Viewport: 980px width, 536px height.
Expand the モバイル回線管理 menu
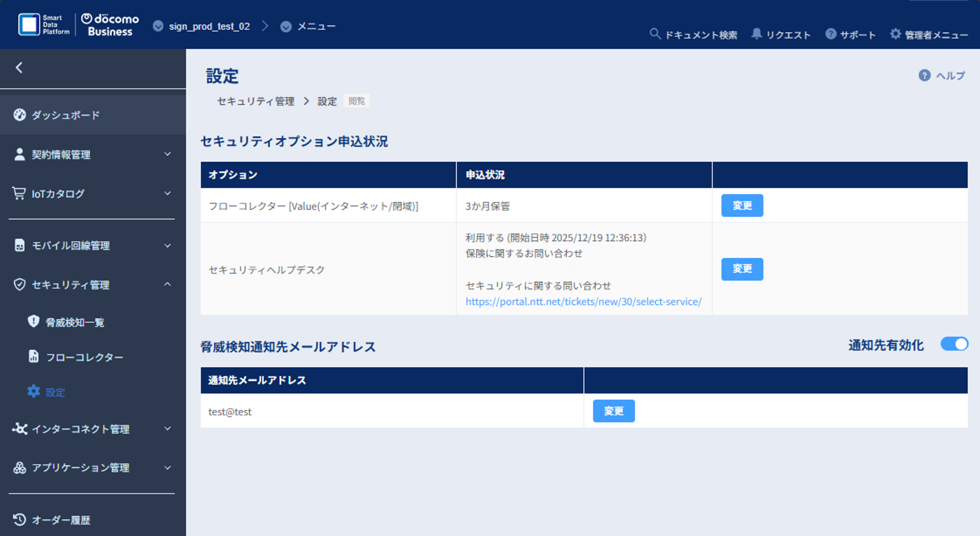[72, 246]
